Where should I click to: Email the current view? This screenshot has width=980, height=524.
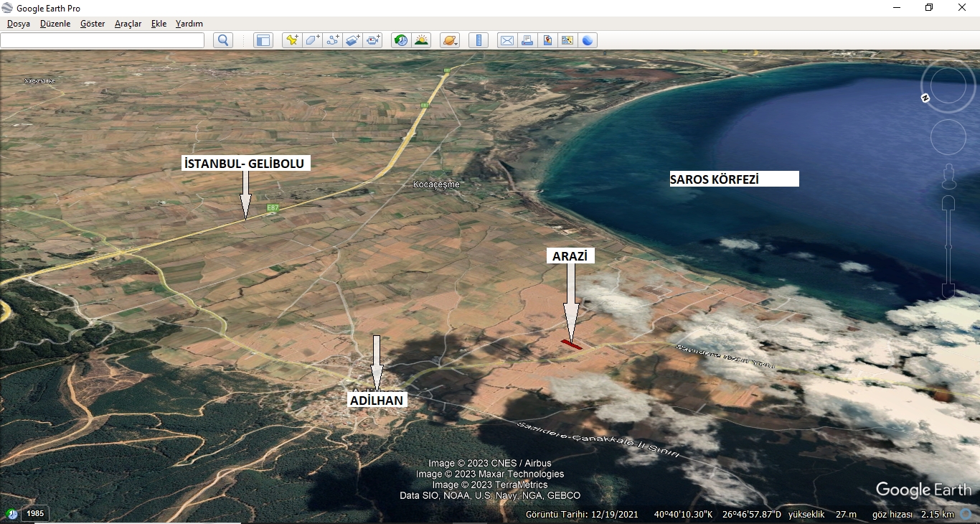point(507,40)
